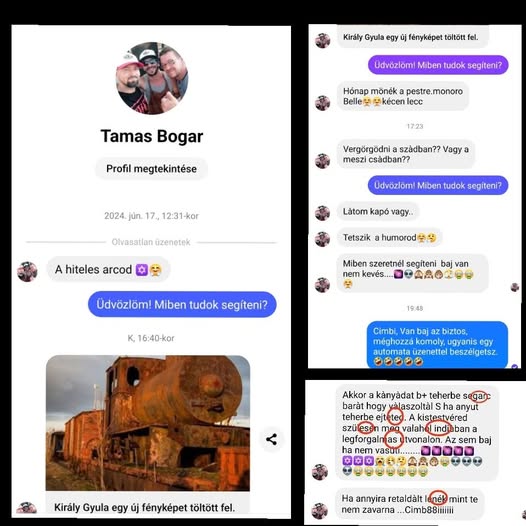The width and height of the screenshot is (526, 526).
Task: Tap sender avatar next to 'A hiteles arcod'
Action: 27,271
